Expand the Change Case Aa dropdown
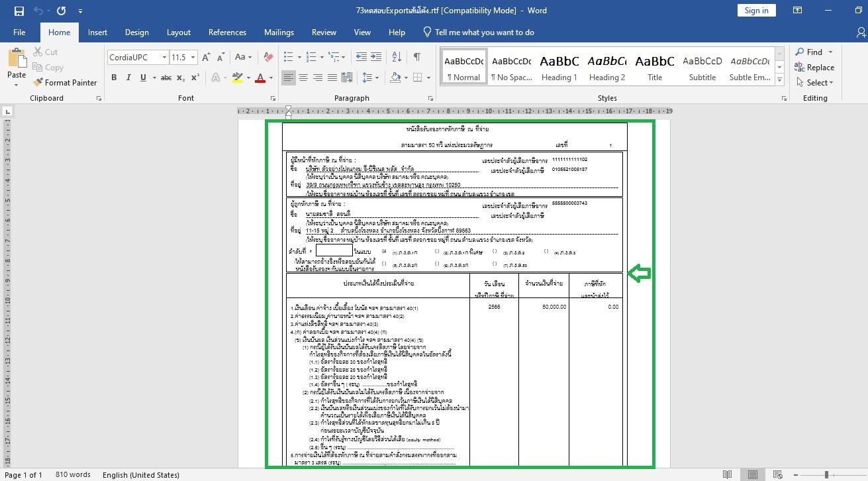 click(x=243, y=58)
